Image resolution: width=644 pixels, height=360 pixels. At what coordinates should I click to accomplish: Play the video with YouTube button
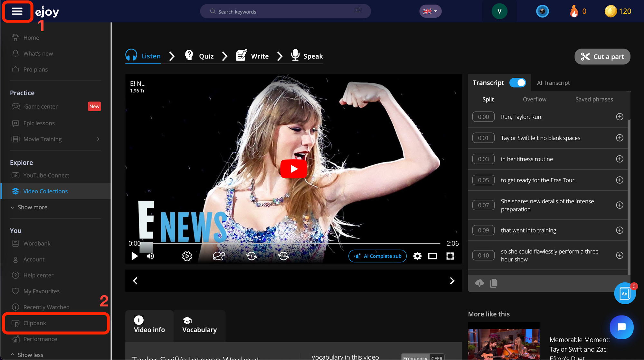[294, 169]
